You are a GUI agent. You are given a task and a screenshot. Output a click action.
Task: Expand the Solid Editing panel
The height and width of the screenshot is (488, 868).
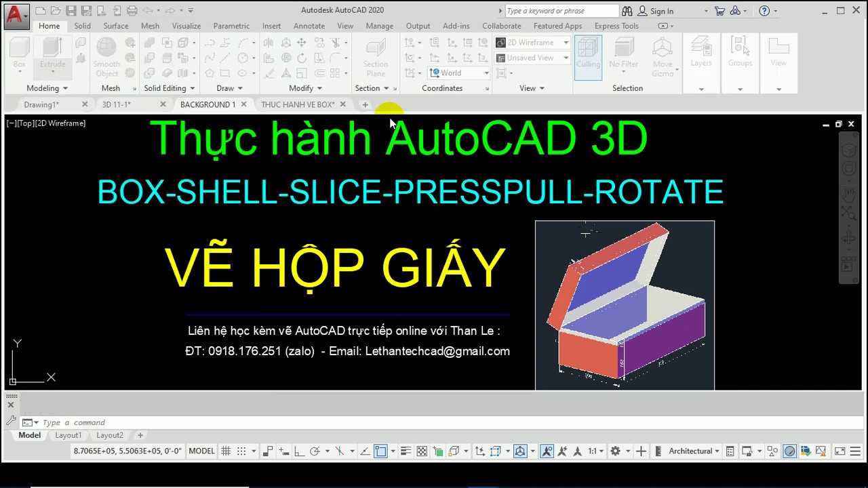tap(170, 88)
